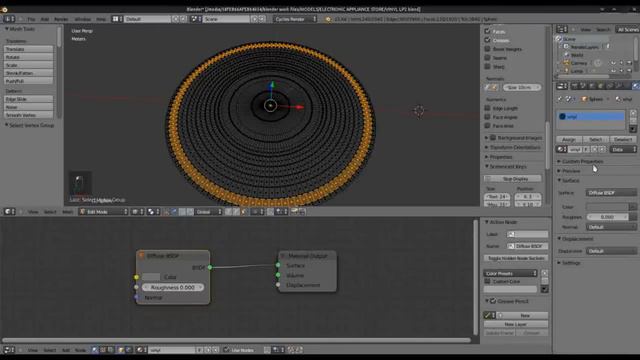The image size is (640, 360).
Task: Click the Assign material button
Action: 569,139
